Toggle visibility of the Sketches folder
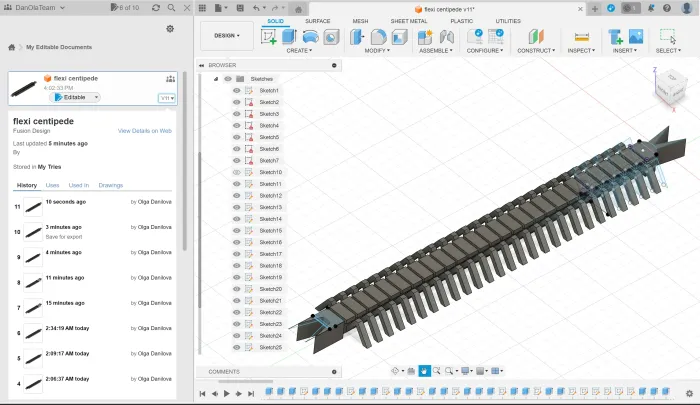This screenshot has width=700, height=405. (x=228, y=79)
